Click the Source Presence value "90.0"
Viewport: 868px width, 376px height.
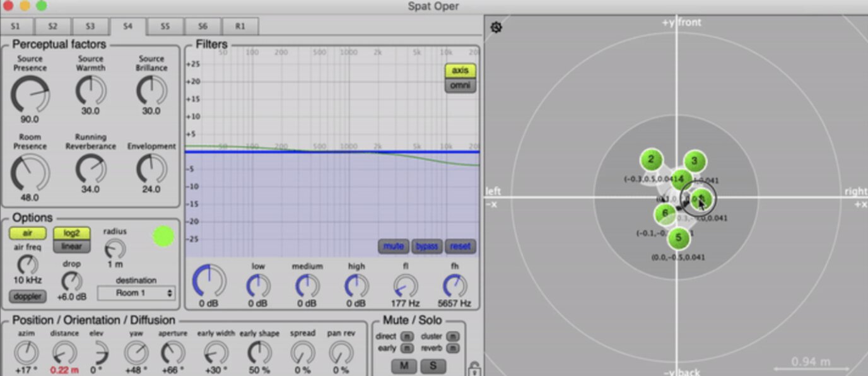(x=30, y=119)
